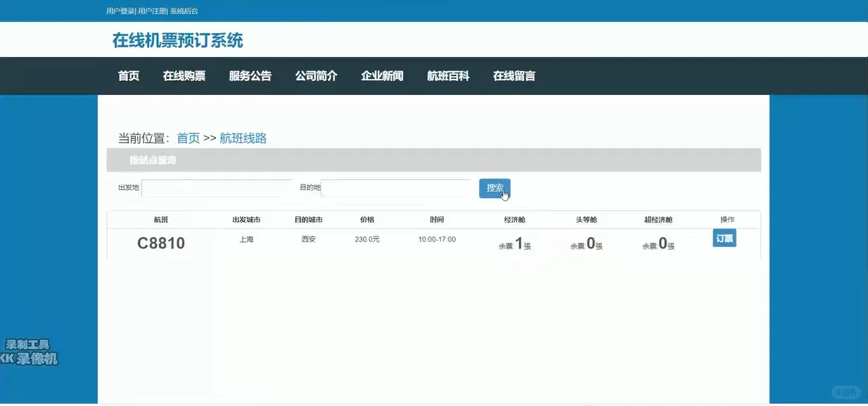Click the flight number C8810 entry
This screenshot has height=406, width=868.
click(x=162, y=243)
